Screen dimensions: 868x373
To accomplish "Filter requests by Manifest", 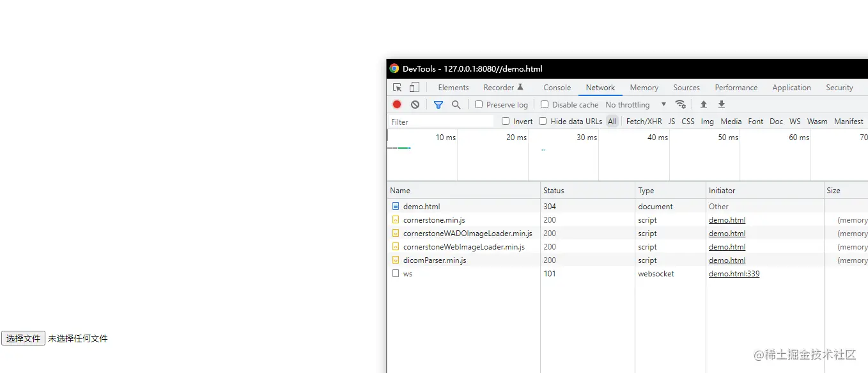I will coord(848,121).
